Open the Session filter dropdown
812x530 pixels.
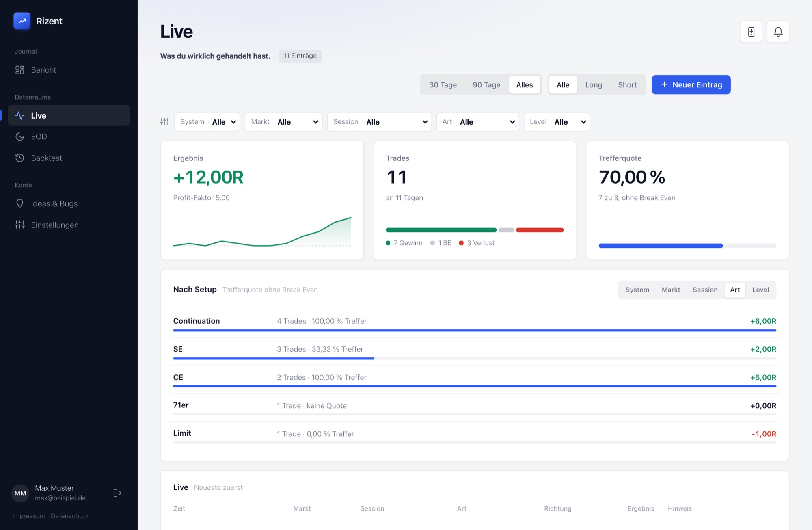tap(379, 122)
